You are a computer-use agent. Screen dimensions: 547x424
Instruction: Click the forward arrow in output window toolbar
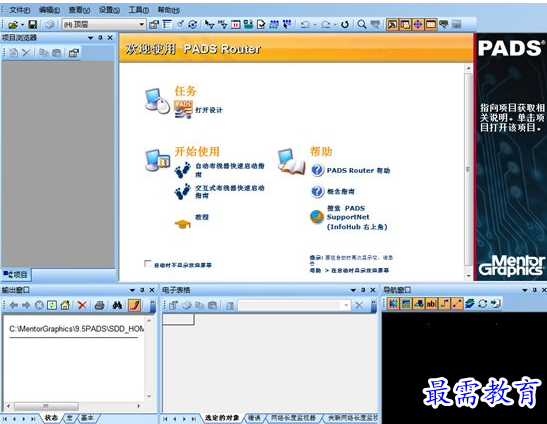tap(26, 305)
